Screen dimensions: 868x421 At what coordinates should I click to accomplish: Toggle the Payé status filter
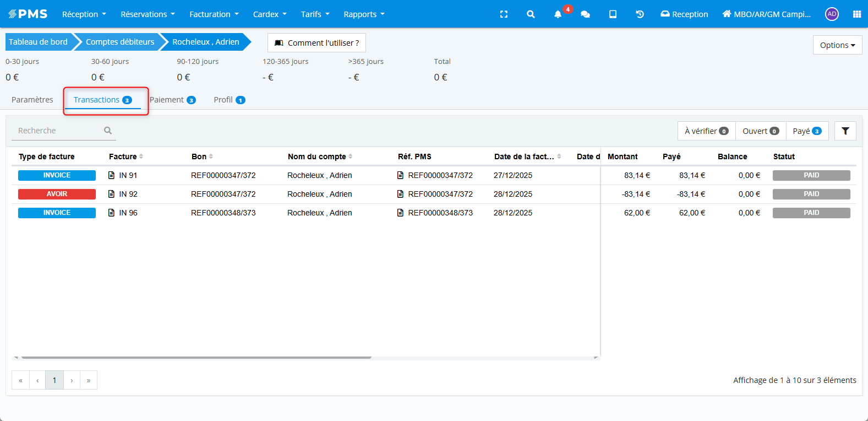pos(807,131)
